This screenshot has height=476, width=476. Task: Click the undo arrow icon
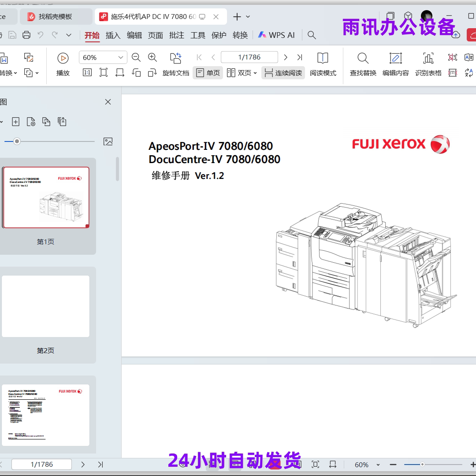coord(41,35)
